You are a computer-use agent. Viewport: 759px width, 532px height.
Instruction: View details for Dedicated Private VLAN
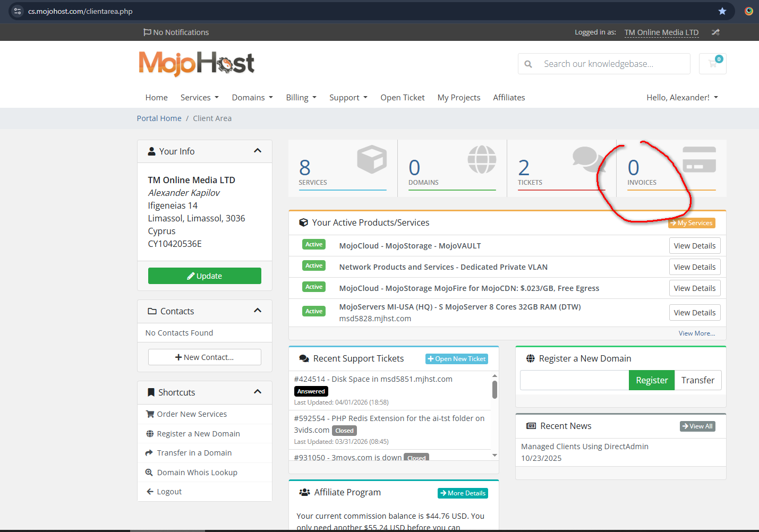coord(695,267)
